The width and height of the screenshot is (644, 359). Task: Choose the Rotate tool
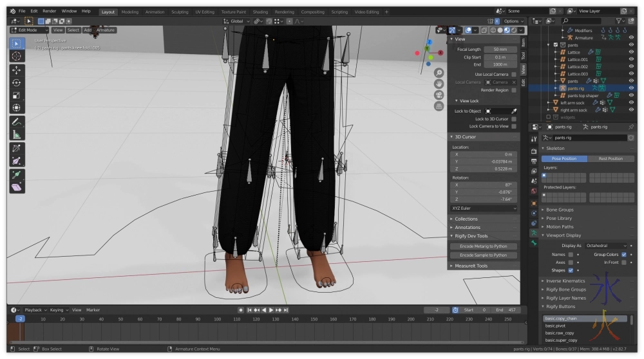click(x=17, y=83)
